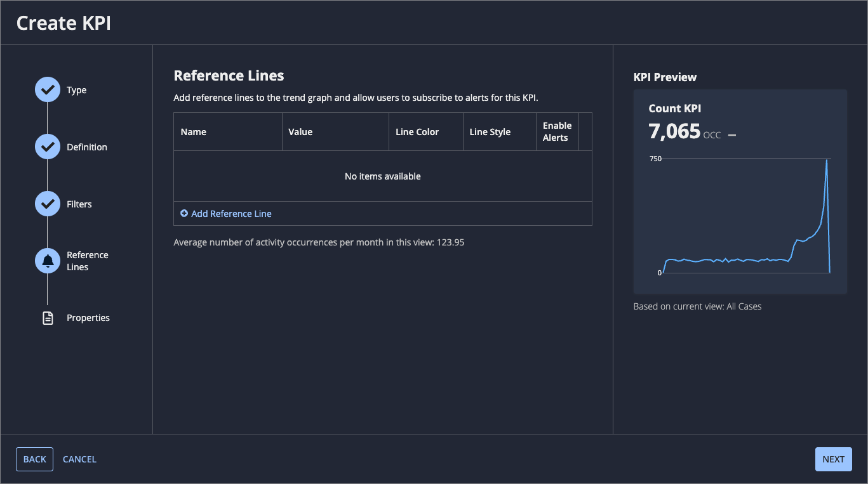
Task: Go to the Definition step label
Action: pyautogui.click(x=87, y=147)
